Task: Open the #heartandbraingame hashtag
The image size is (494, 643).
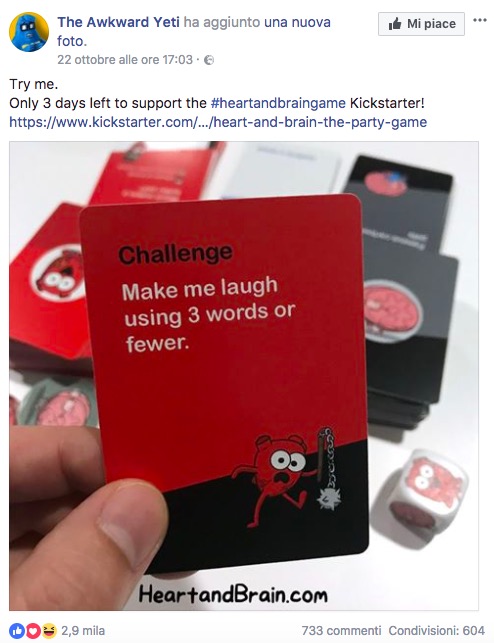Action: [x=278, y=103]
